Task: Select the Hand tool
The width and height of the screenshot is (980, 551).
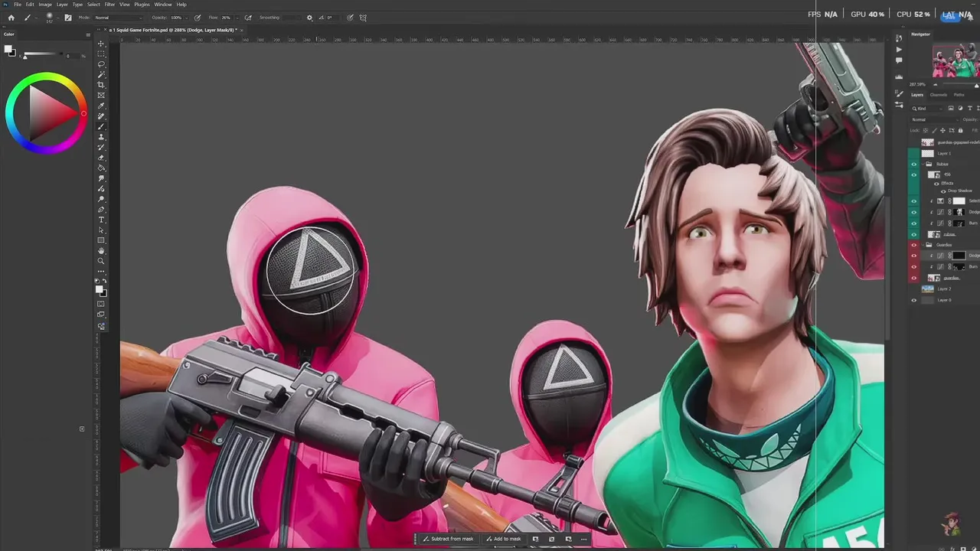Action: pyautogui.click(x=101, y=251)
